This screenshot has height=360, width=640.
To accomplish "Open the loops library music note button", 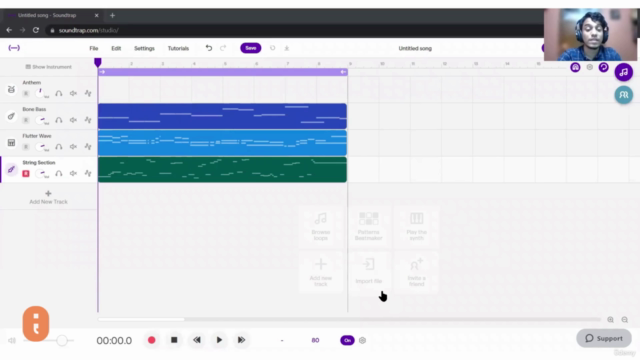I will tap(624, 72).
